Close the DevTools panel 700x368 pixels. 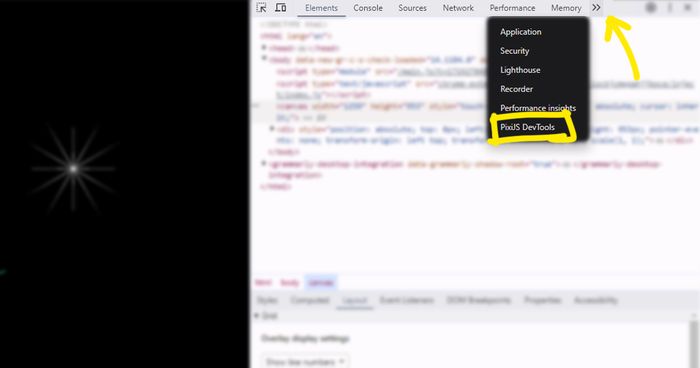coord(688,8)
